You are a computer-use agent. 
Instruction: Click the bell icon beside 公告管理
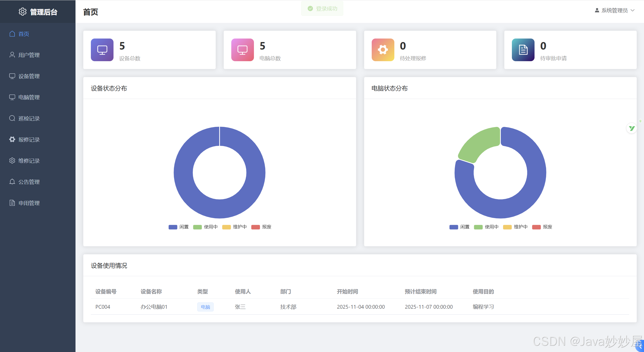coord(12,182)
